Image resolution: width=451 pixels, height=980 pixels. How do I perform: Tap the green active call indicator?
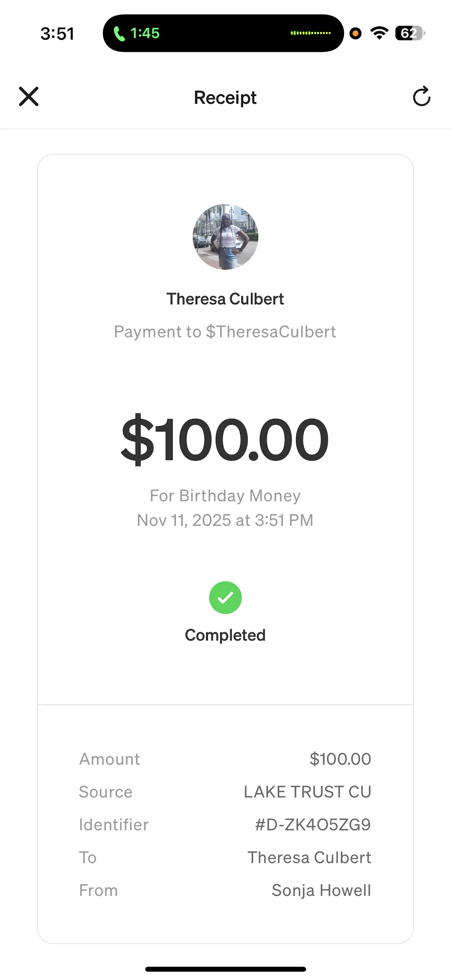pos(137,33)
